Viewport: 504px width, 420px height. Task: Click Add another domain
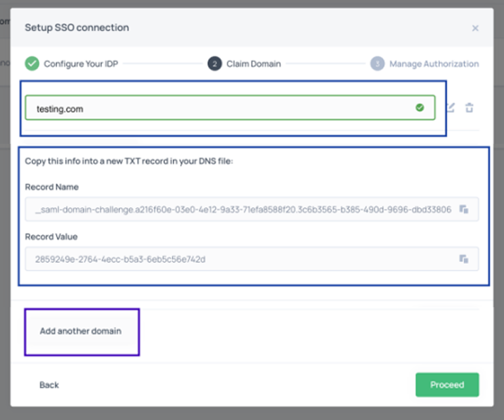click(x=80, y=331)
